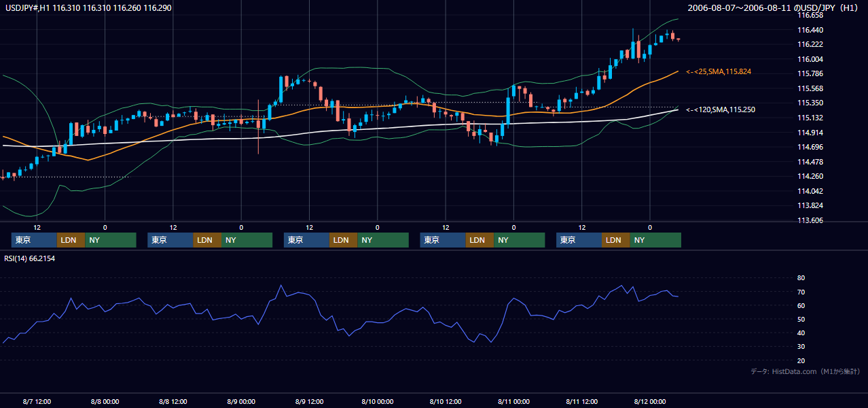Viewport: 868px width, 408px height.
Task: Click the 8/11 00:00 time axis label
Action: click(513, 401)
